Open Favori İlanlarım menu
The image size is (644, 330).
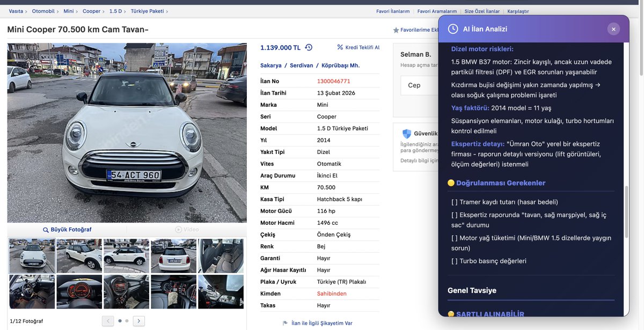tap(393, 11)
